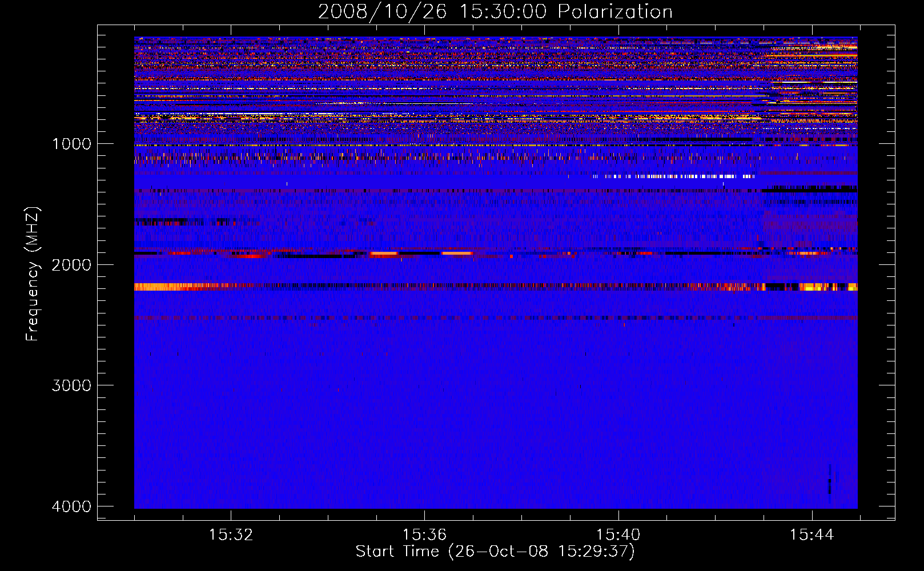
Task: Click the white dashed emission strip near 1300 MHz
Action: tap(674, 176)
